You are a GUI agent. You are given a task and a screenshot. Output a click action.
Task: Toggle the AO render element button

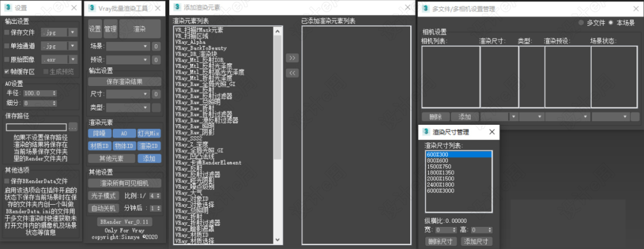pyautogui.click(x=124, y=134)
